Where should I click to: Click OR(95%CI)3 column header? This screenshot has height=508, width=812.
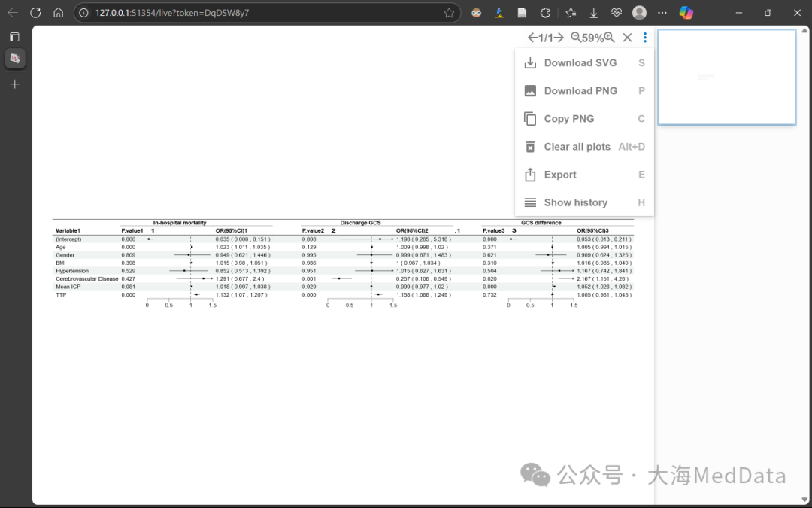[593, 231]
